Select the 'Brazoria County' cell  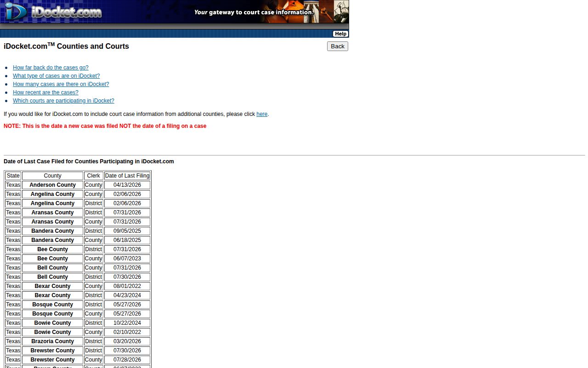52,341
